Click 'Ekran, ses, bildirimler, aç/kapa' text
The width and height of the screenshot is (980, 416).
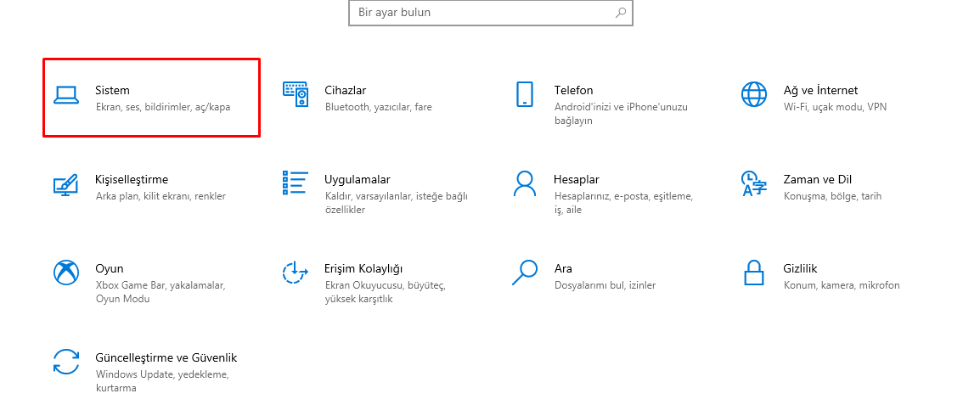[x=163, y=107]
